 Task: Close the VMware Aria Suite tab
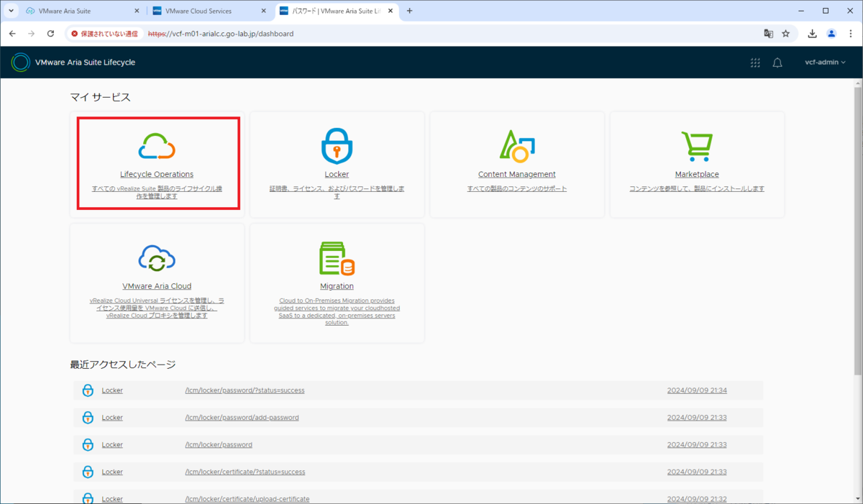[x=135, y=11]
